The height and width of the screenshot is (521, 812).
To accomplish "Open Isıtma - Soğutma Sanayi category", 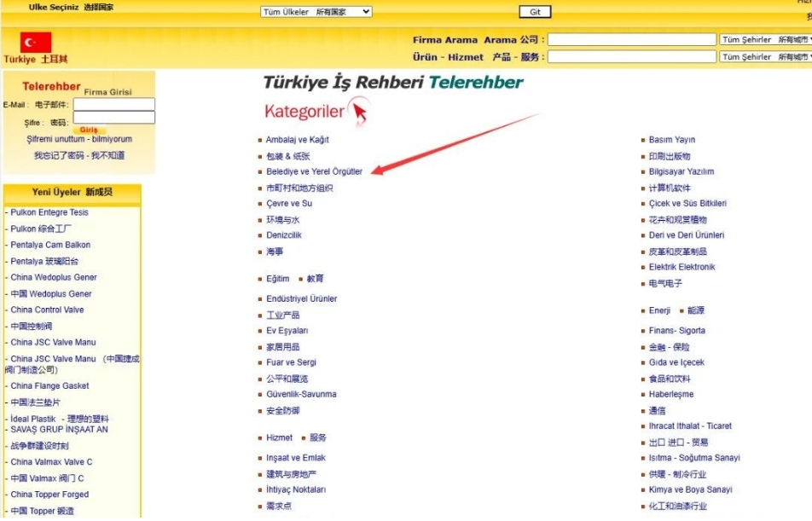I will tap(694, 458).
